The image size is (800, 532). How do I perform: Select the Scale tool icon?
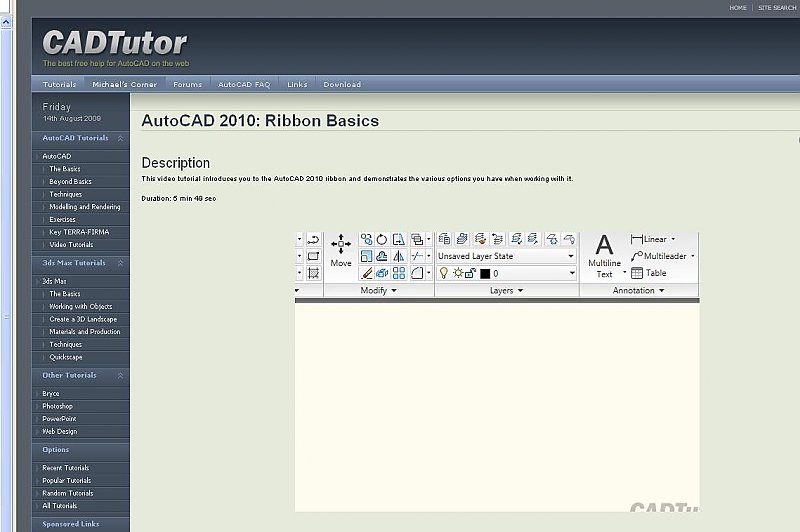point(366,256)
